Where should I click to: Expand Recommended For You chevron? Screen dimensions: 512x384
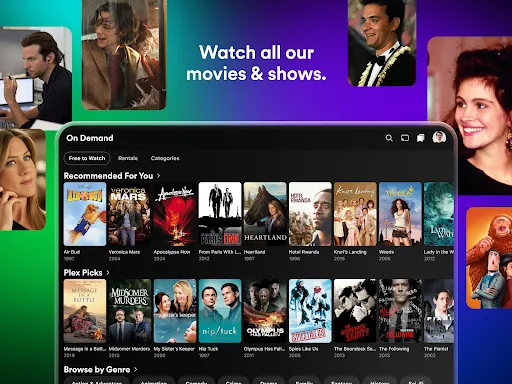point(158,176)
